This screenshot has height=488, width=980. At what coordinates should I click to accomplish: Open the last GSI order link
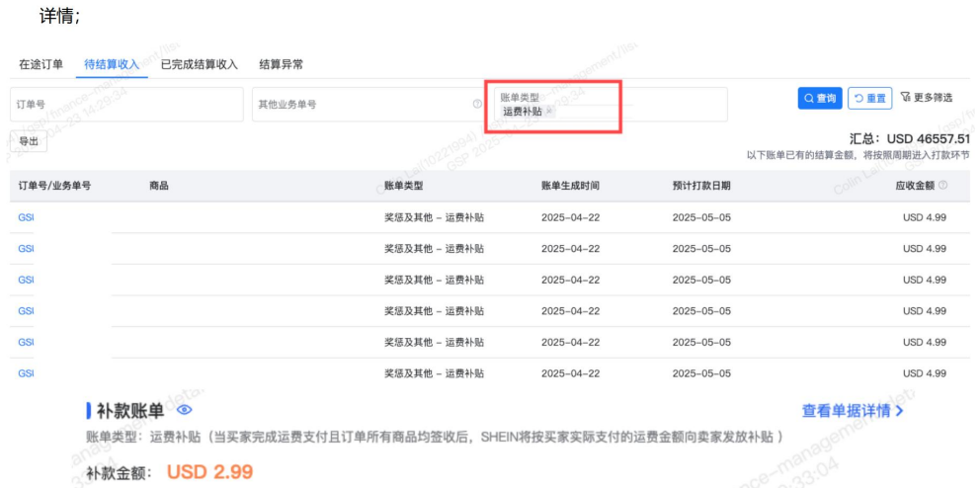tap(26, 373)
